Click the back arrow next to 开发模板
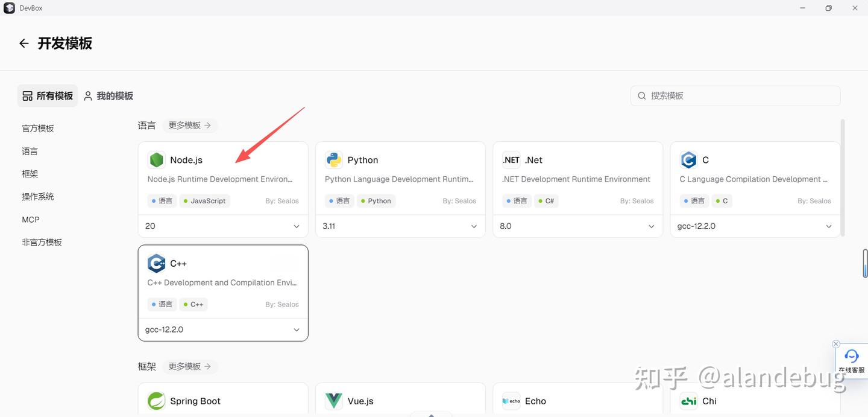The width and height of the screenshot is (868, 417). click(23, 43)
